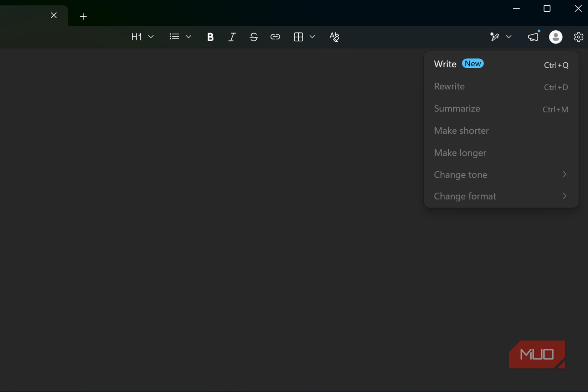The image size is (588, 392).
Task: Toggle bold formatting
Action: click(x=210, y=37)
